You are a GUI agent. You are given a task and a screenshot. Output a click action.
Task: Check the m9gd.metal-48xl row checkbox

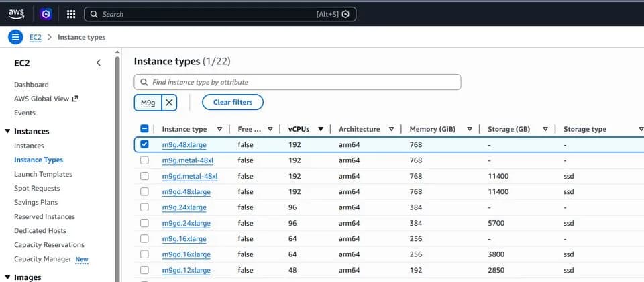tap(144, 176)
